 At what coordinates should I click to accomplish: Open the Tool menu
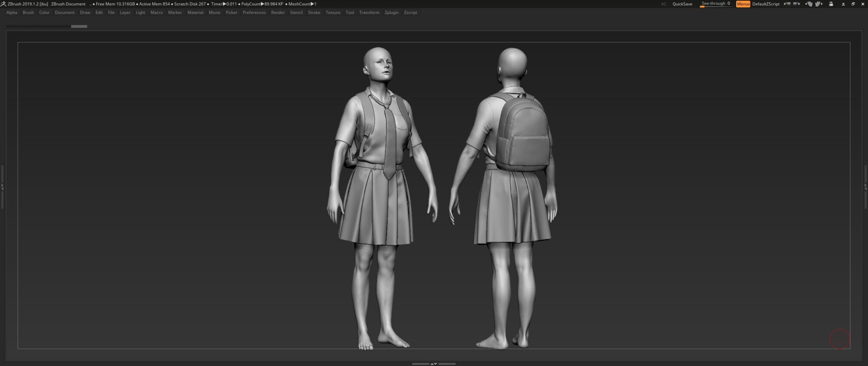point(349,13)
